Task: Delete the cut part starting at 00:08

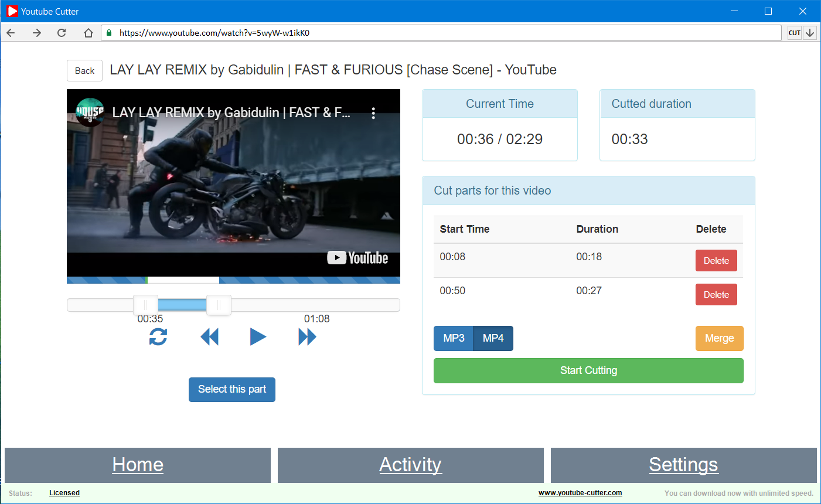Action: [716, 261]
